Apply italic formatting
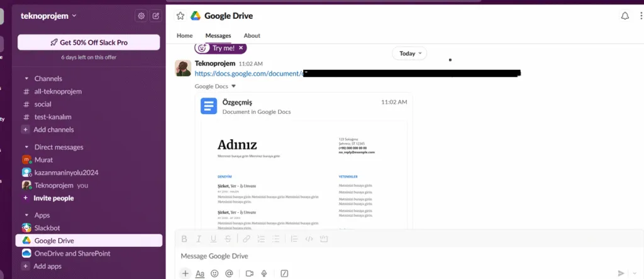Viewport: 644px width, 279px height. click(x=199, y=239)
